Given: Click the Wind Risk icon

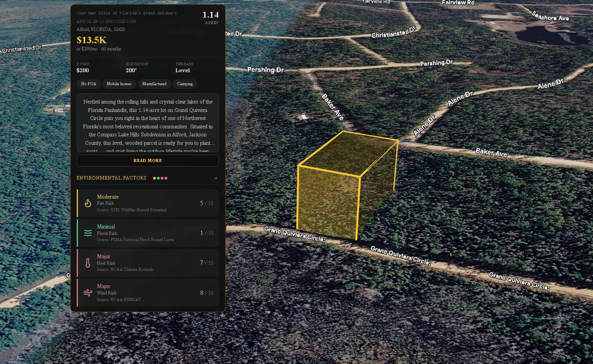Looking at the screenshot, I should 88,293.
